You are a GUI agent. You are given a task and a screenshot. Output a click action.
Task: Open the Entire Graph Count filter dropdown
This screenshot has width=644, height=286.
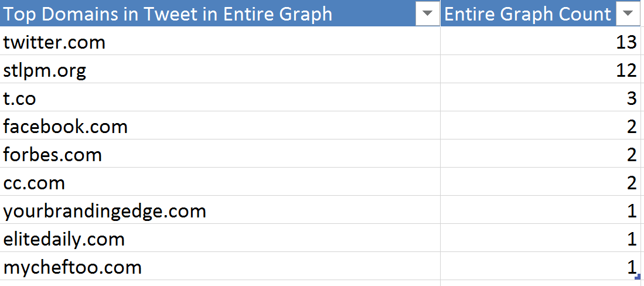click(x=629, y=14)
